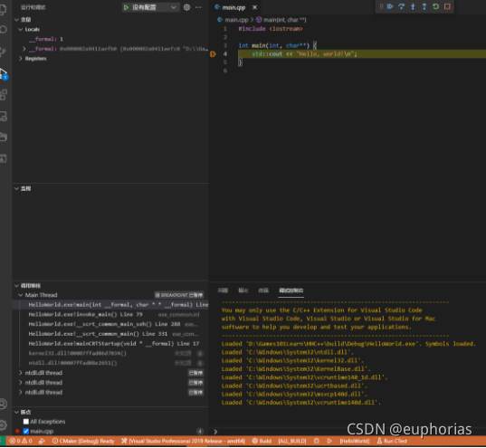The width and height of the screenshot is (486, 448).
Task: Click the breakpoint marker on line 4
Action: [213, 54]
